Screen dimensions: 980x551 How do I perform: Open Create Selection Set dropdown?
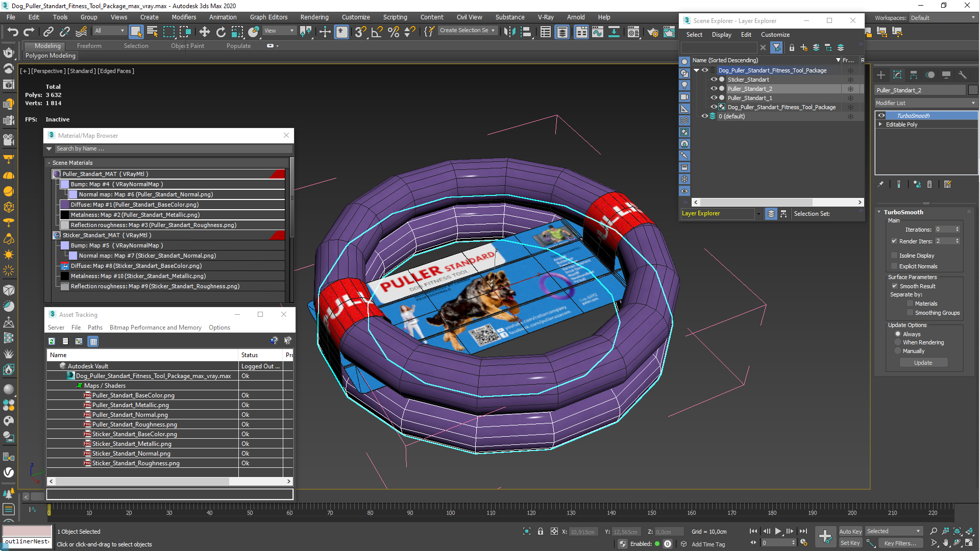point(468,31)
